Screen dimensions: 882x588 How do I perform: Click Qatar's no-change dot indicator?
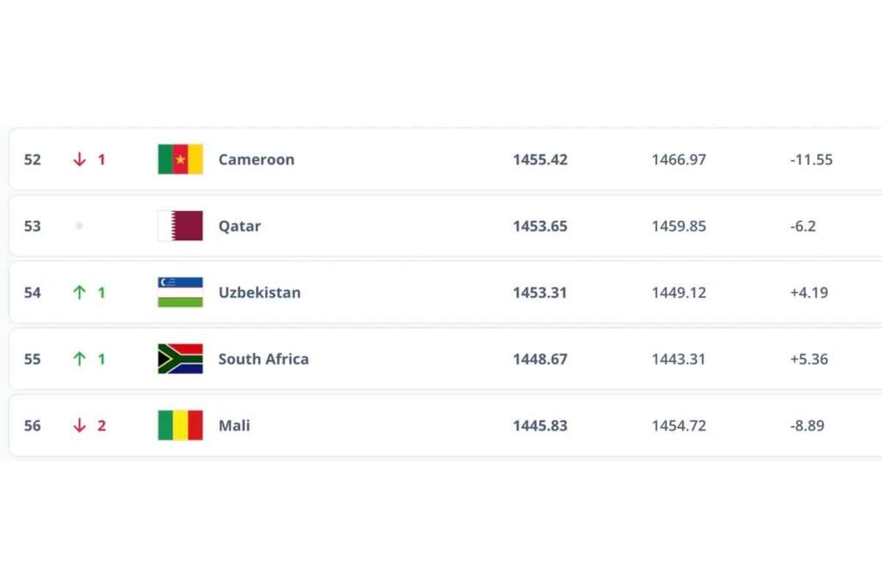(79, 226)
